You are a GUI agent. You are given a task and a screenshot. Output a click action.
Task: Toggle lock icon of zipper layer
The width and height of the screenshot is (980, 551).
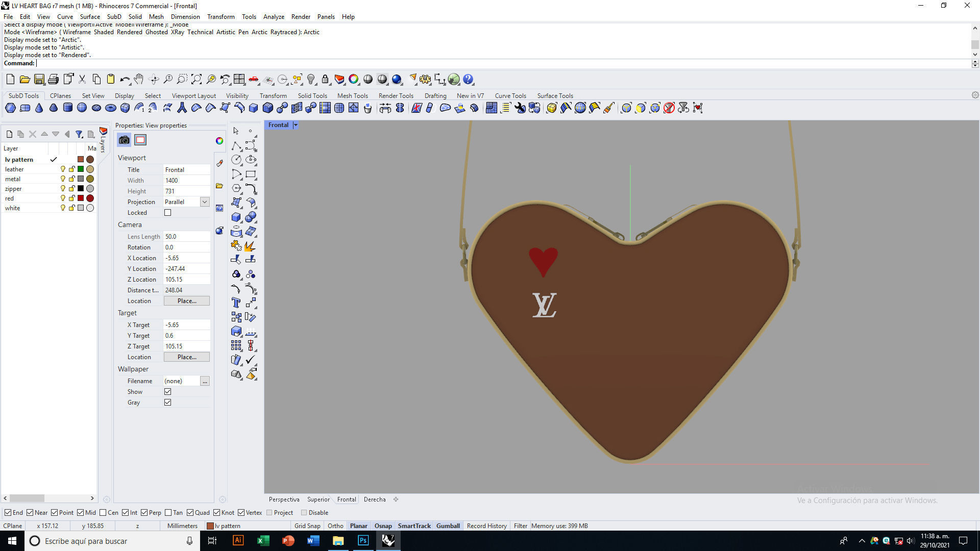click(72, 189)
